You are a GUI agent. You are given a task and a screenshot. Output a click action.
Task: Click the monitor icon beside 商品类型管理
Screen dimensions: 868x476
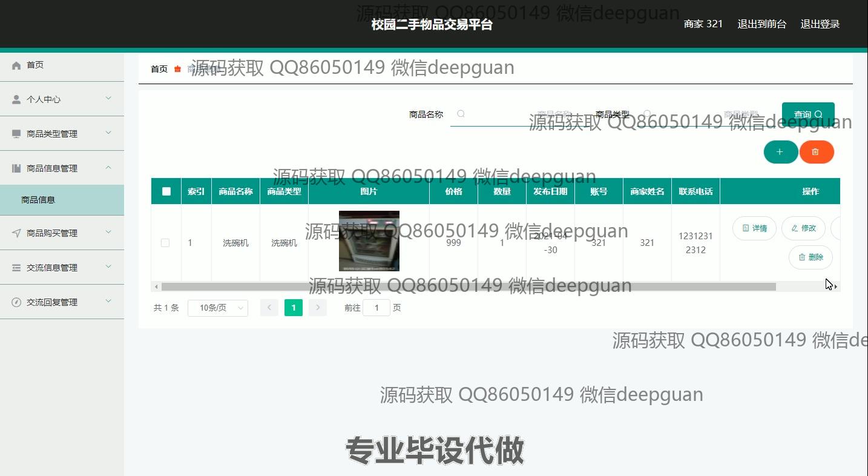[16, 134]
